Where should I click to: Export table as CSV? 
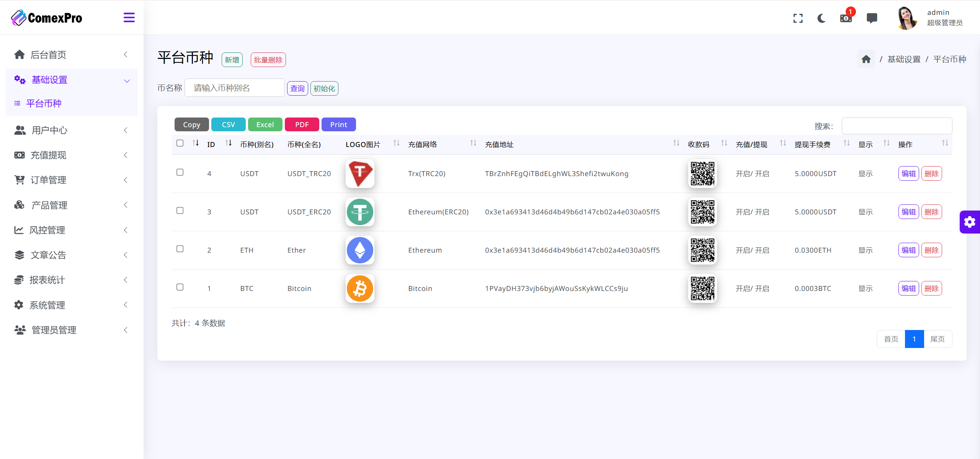(x=228, y=125)
